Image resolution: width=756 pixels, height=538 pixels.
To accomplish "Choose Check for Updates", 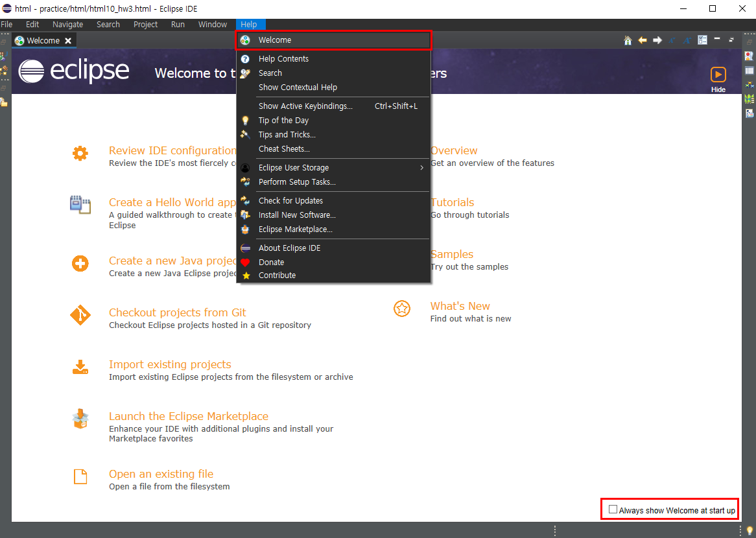I will [333, 200].
